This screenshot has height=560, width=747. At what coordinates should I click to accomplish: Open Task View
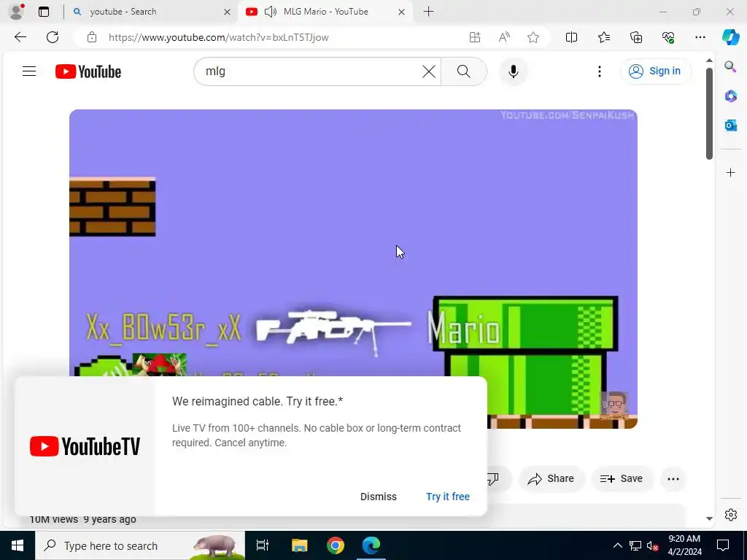click(x=263, y=545)
